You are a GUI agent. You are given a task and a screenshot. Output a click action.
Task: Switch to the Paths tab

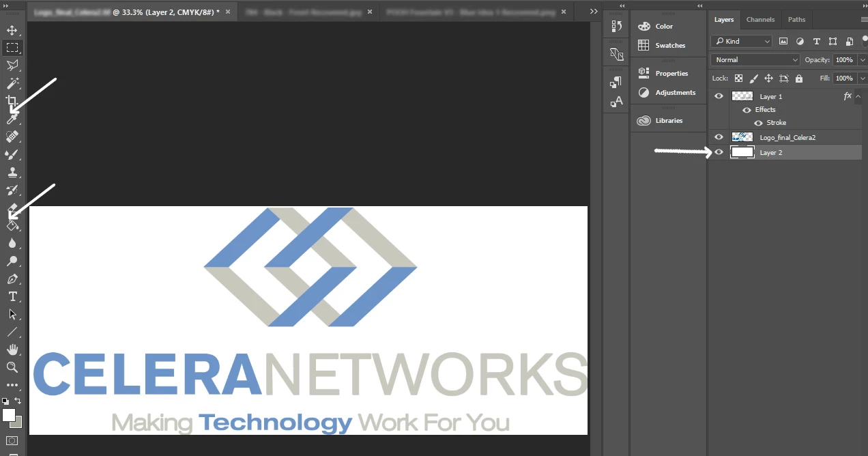pos(796,20)
